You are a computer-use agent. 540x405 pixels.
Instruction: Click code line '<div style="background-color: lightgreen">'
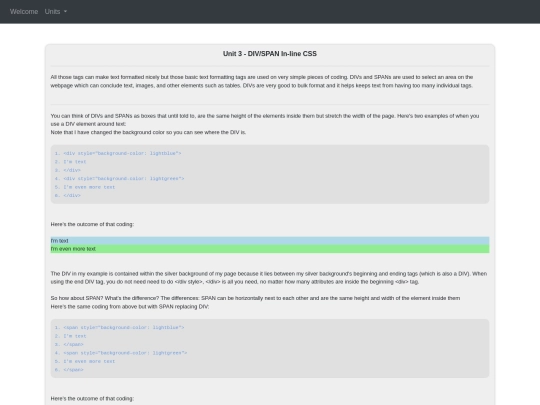pyautogui.click(x=124, y=178)
